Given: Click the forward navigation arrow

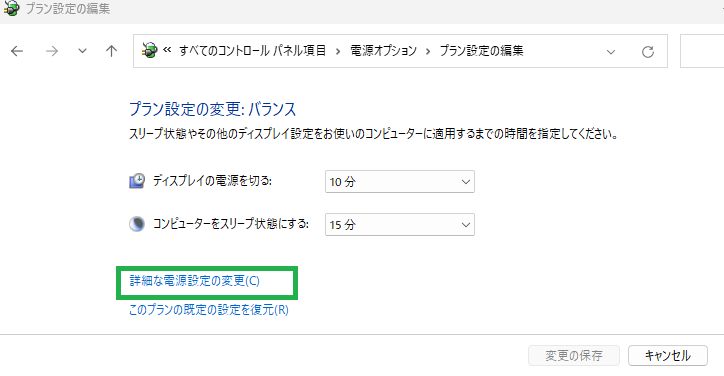Looking at the screenshot, I should 52,51.
